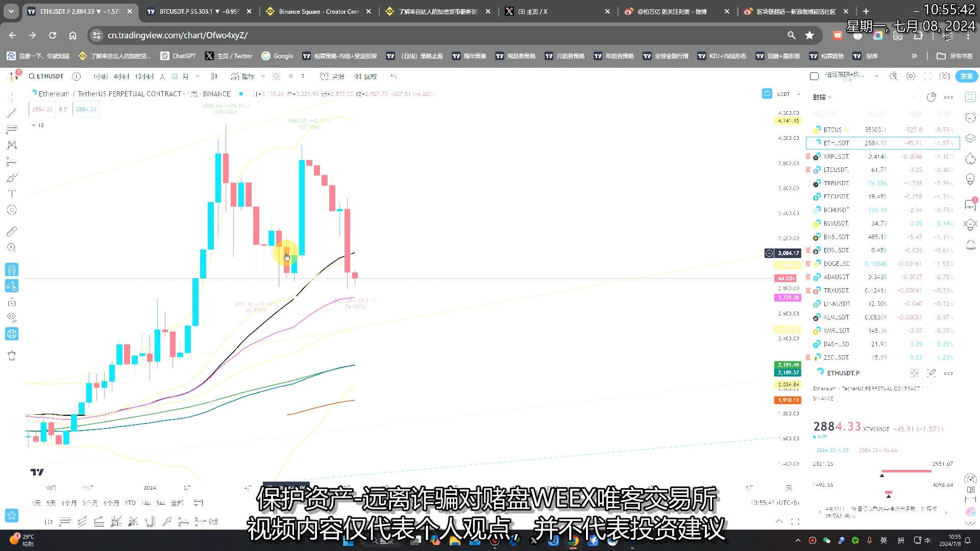Toggle magnet mode in drawing toolbar

pos(11,269)
